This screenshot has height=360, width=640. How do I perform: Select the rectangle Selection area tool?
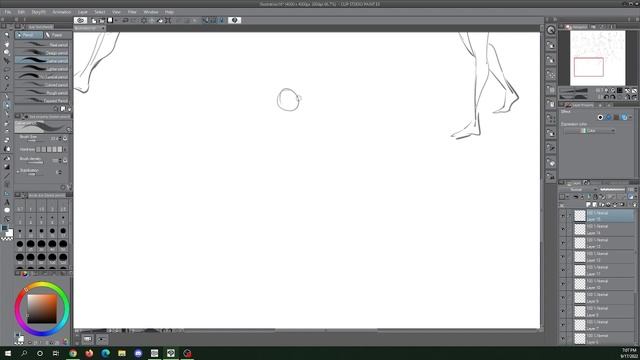point(7,69)
